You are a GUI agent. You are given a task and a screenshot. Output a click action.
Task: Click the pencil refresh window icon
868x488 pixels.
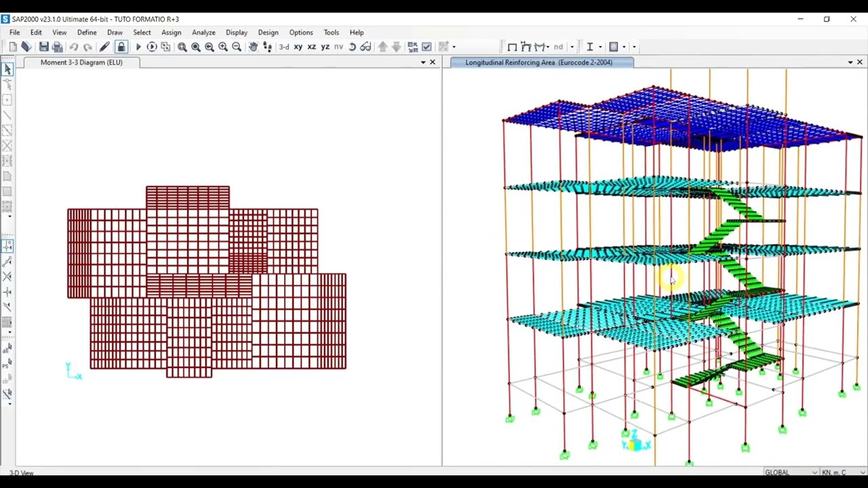pyautogui.click(x=104, y=47)
